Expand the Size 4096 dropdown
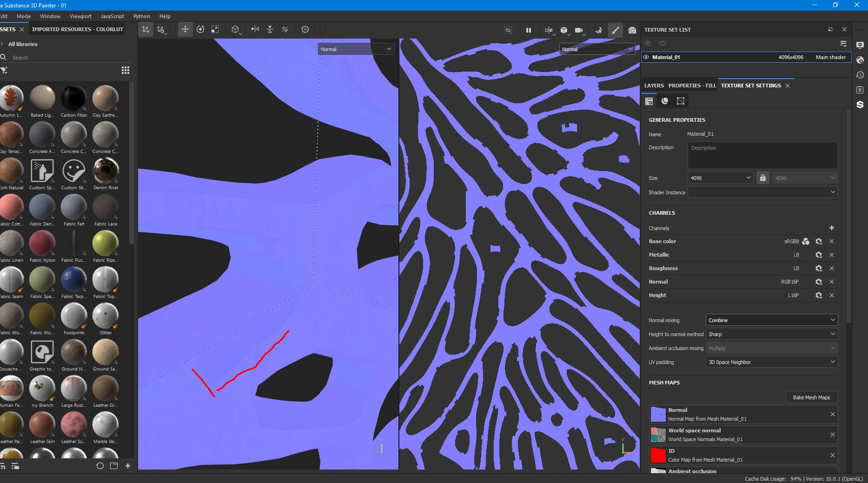 (x=720, y=178)
